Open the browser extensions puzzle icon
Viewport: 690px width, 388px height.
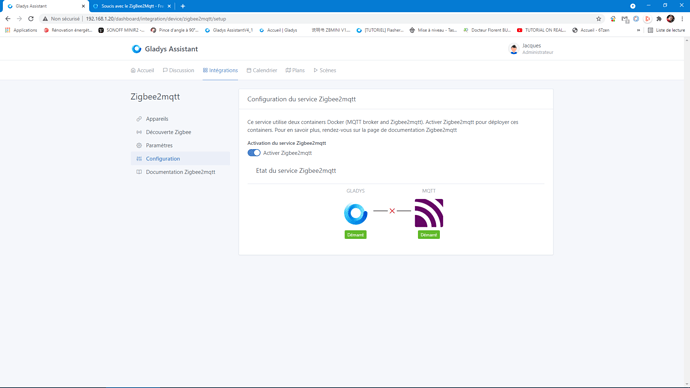(659, 19)
